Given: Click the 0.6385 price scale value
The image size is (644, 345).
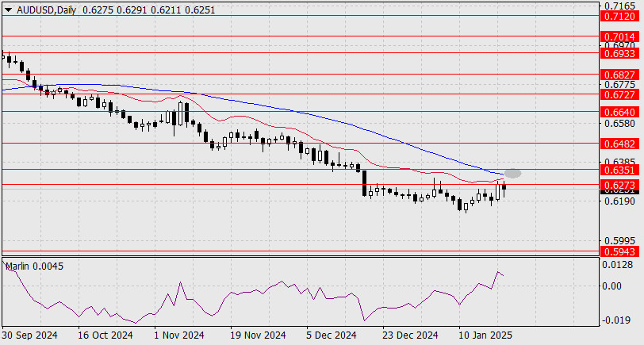Looking at the screenshot, I should tap(619, 162).
